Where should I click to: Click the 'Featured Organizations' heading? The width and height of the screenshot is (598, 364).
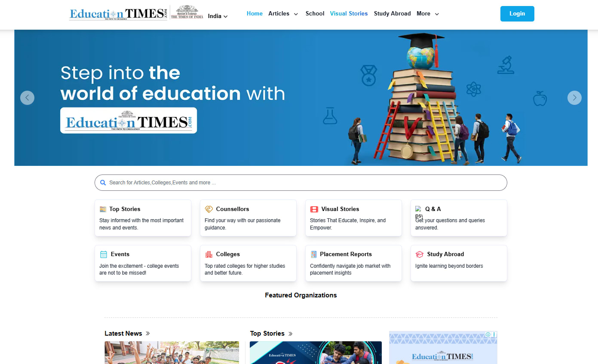[301, 295]
